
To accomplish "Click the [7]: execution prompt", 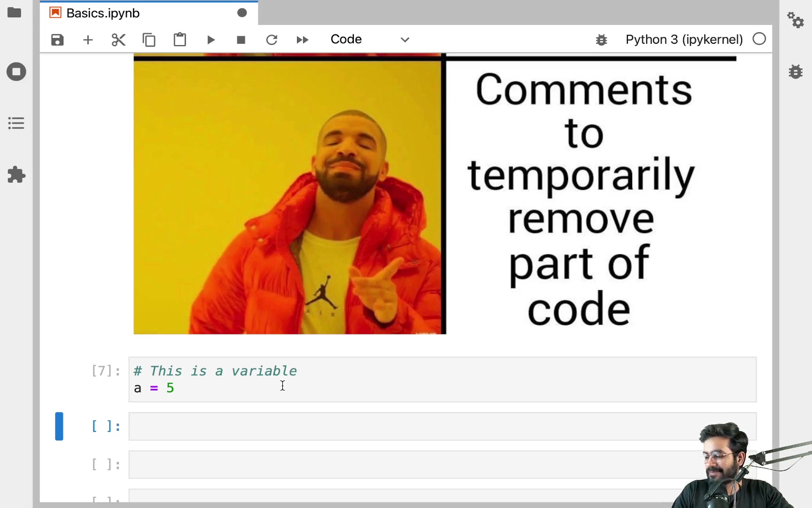I will 106,371.
